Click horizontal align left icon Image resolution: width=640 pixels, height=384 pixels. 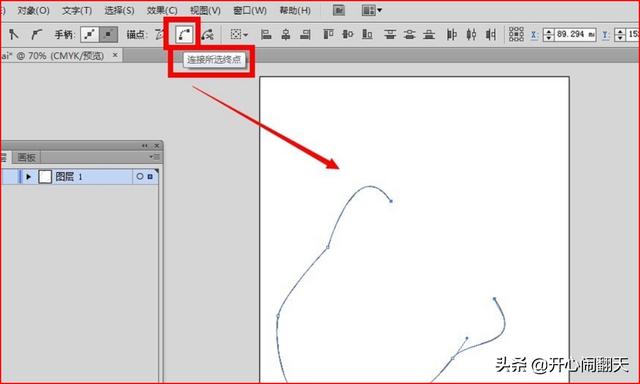266,35
